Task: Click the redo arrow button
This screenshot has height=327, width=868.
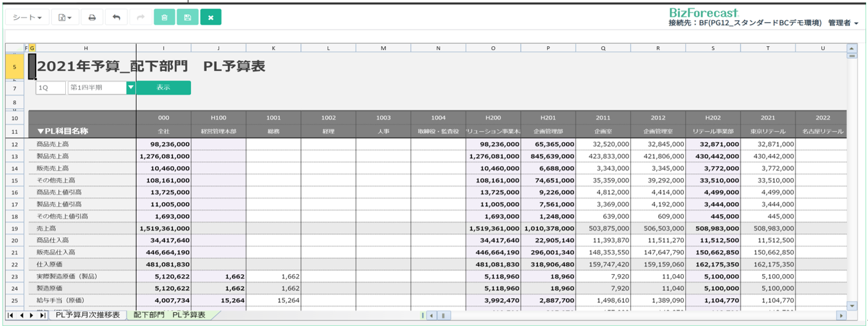Action: tap(140, 17)
